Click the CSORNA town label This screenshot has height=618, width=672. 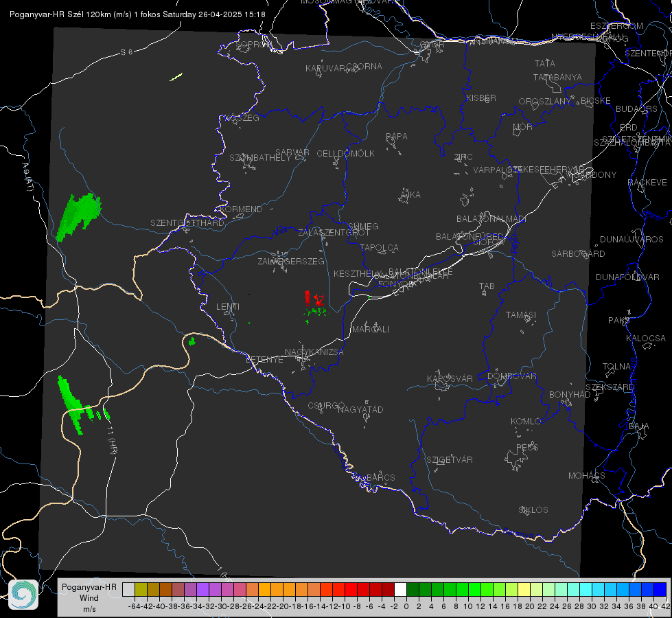point(364,67)
